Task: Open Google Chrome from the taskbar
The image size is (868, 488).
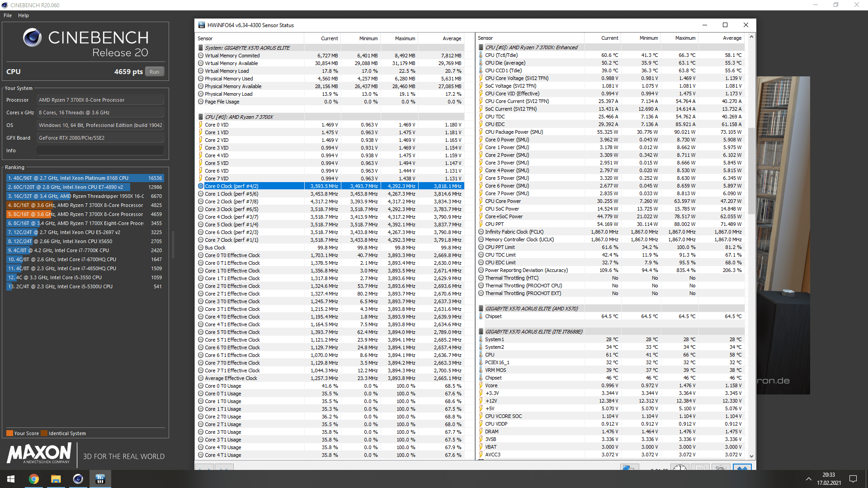Action: (x=34, y=479)
